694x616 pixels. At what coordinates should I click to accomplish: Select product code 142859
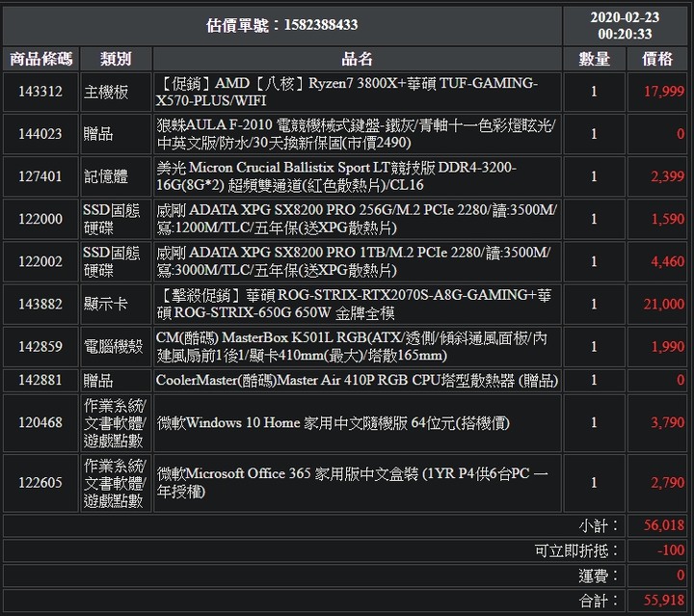(x=40, y=346)
